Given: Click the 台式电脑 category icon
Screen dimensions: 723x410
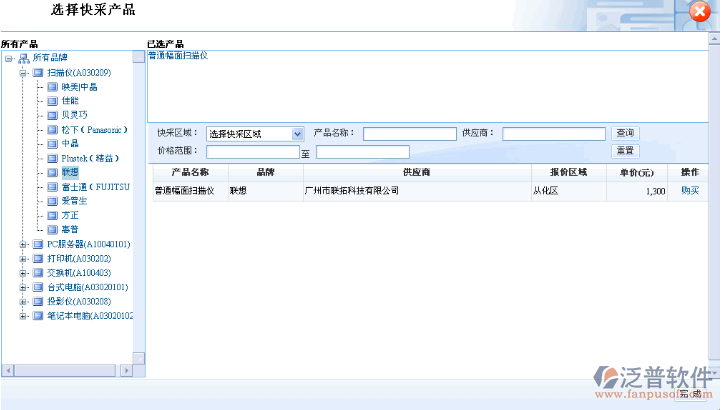Looking at the screenshot, I should point(38,287).
